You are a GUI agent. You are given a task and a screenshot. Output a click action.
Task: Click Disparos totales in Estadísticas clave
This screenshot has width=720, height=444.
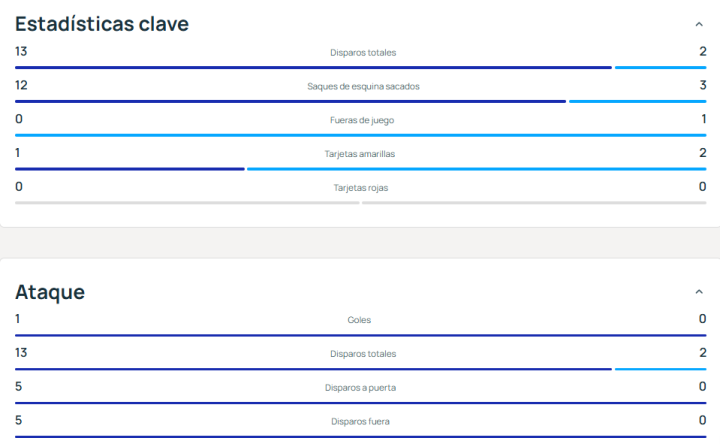364,52
